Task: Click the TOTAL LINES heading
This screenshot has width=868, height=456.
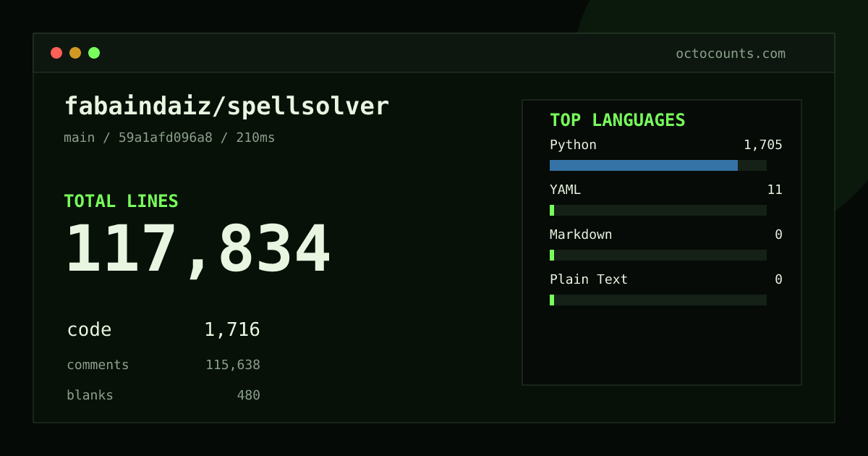Action: tap(121, 201)
